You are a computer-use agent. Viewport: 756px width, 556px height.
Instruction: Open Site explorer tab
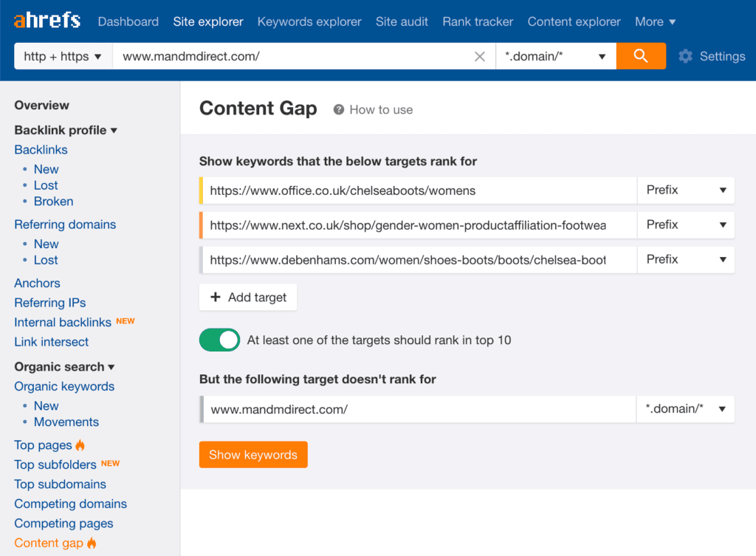tap(207, 21)
